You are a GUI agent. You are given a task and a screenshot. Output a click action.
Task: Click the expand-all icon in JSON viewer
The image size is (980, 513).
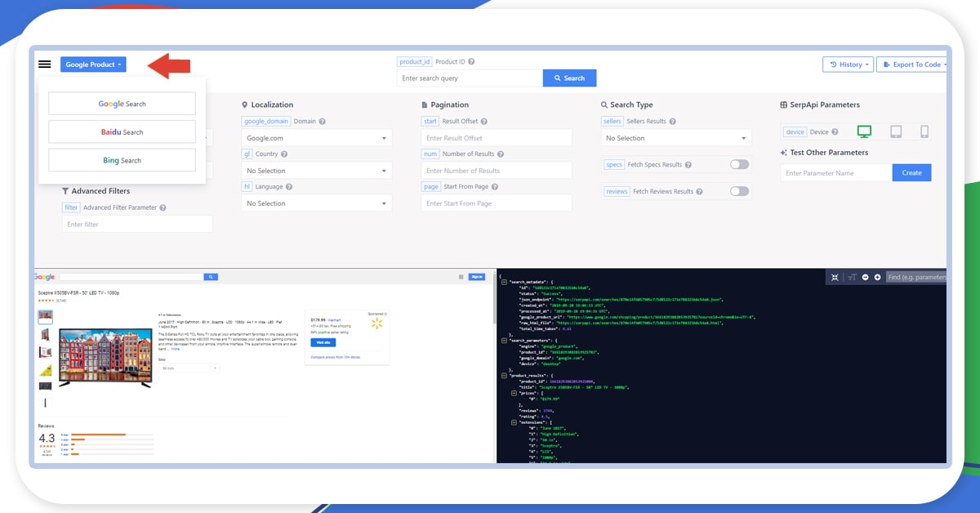[835, 278]
